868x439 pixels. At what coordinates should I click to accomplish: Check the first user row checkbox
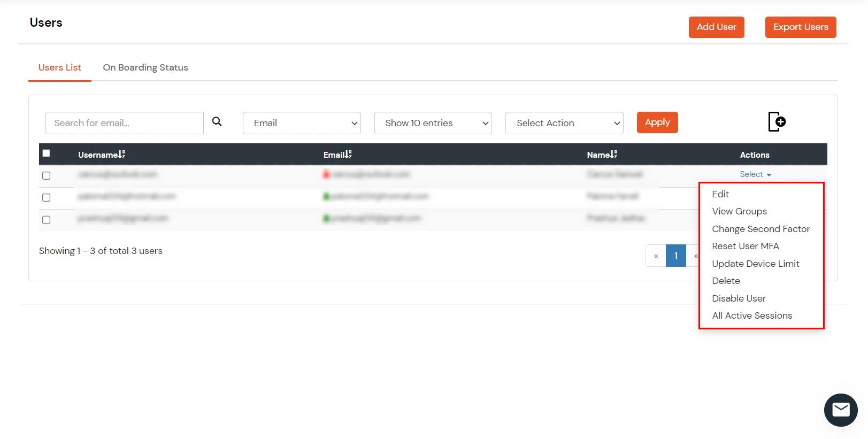(x=47, y=175)
